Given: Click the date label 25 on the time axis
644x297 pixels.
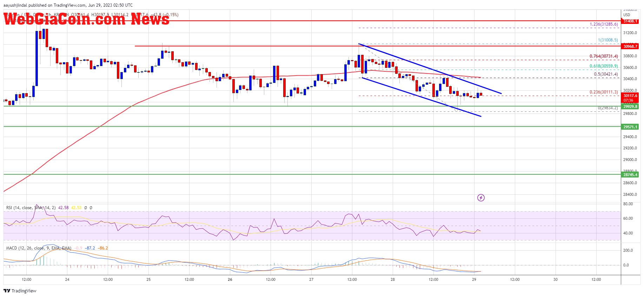Looking at the screenshot, I should (148, 280).
